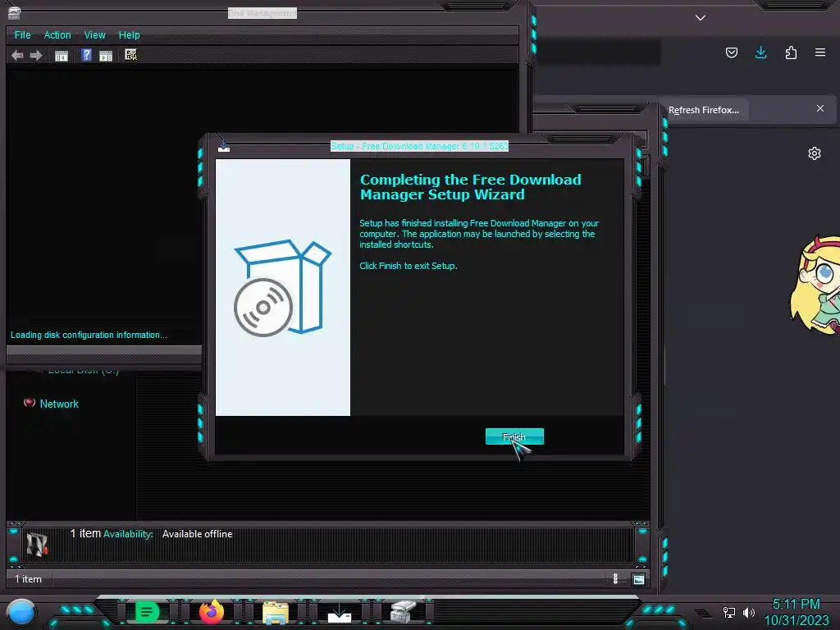Click the 'Loading disk configuration information...' status text
This screenshot has width=840, height=630.
pyautogui.click(x=89, y=335)
